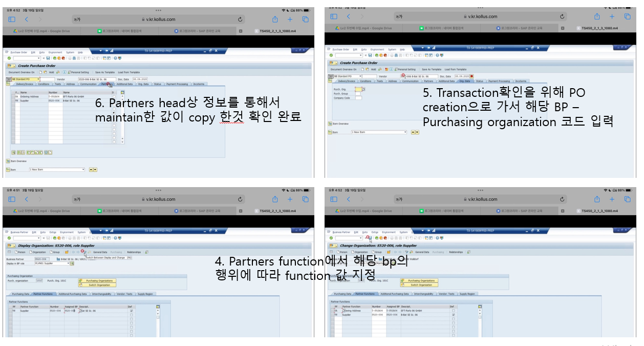Click Purch. Org. input field in step 5 window
The width and height of the screenshot is (644, 346).
(x=358, y=89)
